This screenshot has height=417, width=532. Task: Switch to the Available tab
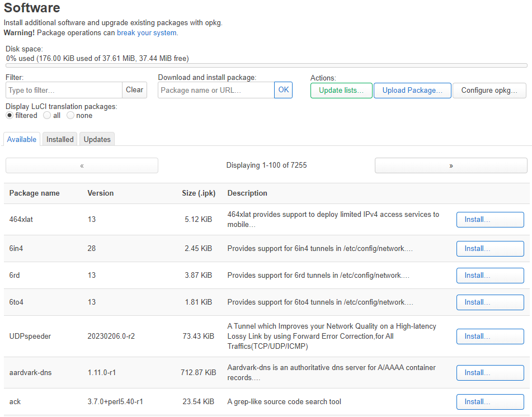22,139
